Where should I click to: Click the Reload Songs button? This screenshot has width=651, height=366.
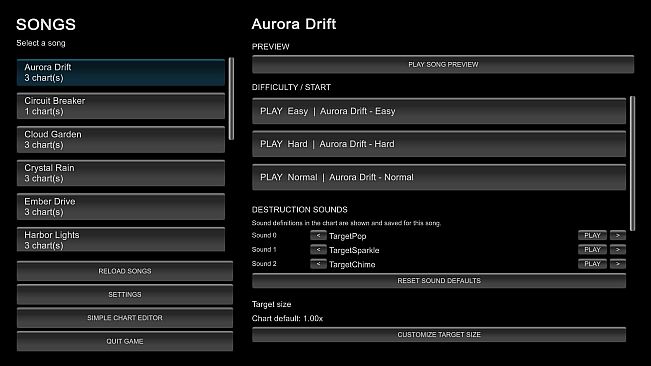pos(125,271)
